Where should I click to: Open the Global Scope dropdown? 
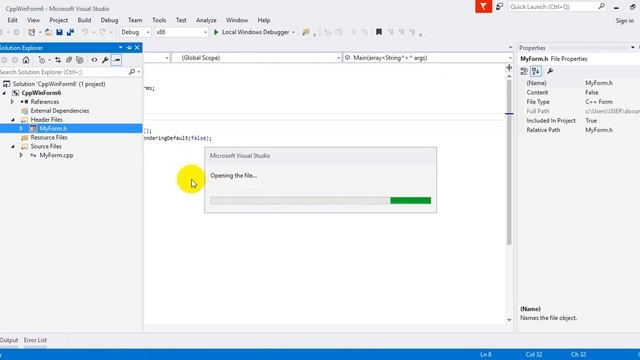257,58
